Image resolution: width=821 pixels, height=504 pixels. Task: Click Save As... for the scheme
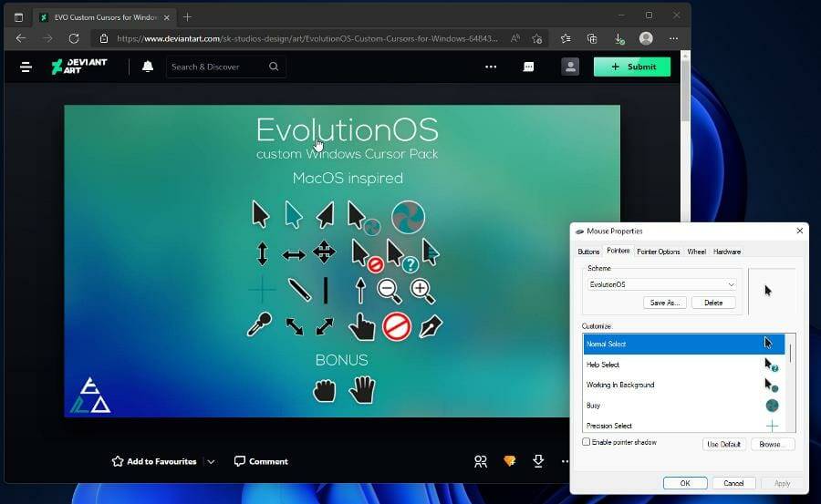point(664,303)
